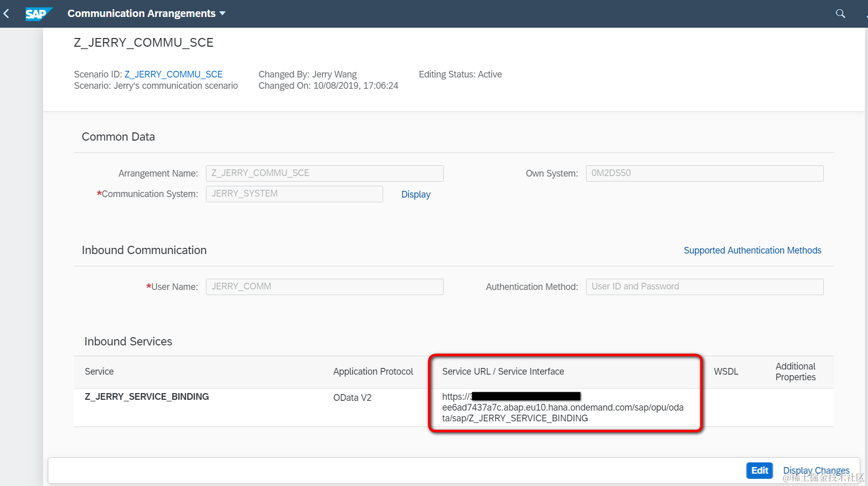Click the Service URL / Service Interface header
This screenshot has height=486, width=868.
click(x=503, y=372)
